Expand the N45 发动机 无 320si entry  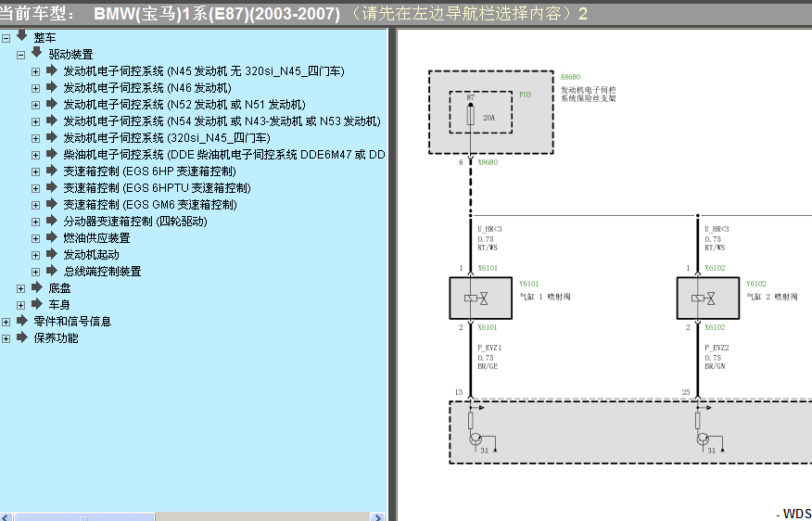[x=35, y=71]
